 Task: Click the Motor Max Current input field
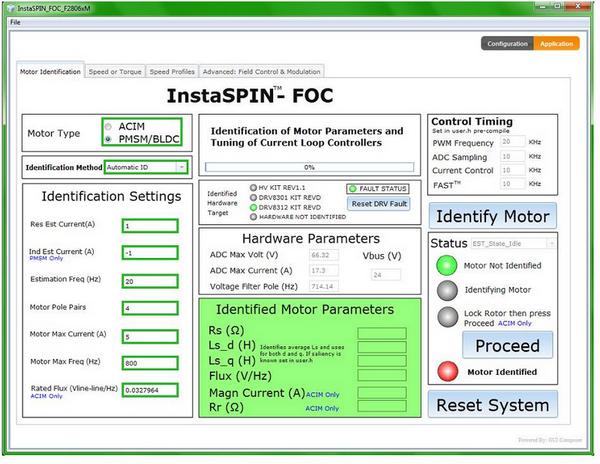(x=150, y=337)
